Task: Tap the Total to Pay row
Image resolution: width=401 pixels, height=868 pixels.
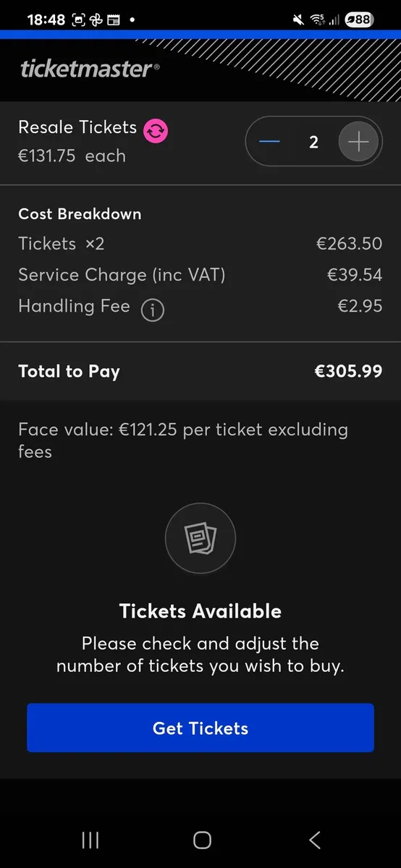Action: 200,372
